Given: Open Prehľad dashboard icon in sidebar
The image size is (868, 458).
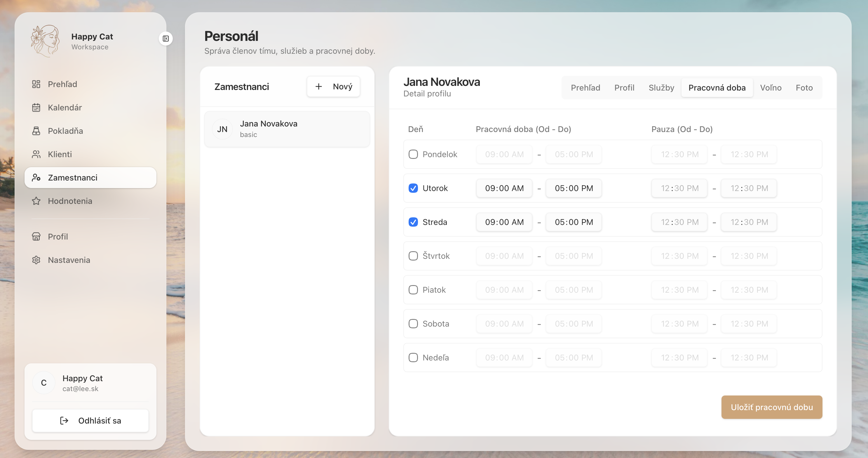Looking at the screenshot, I should pyautogui.click(x=36, y=84).
